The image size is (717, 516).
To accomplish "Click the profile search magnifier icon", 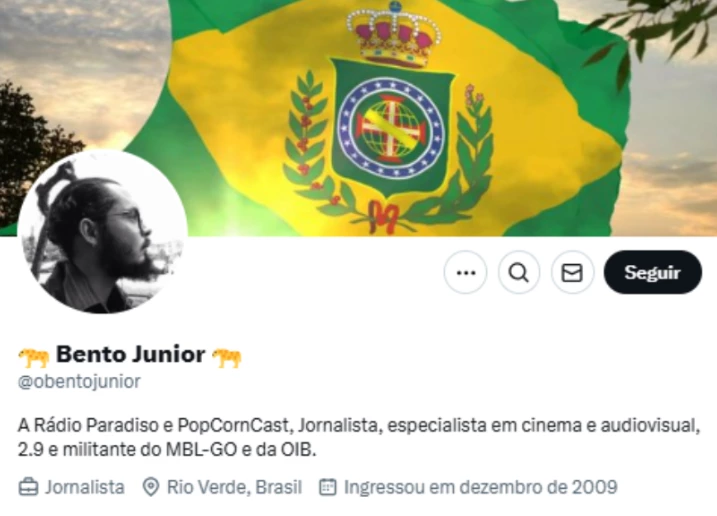I will 519,272.
